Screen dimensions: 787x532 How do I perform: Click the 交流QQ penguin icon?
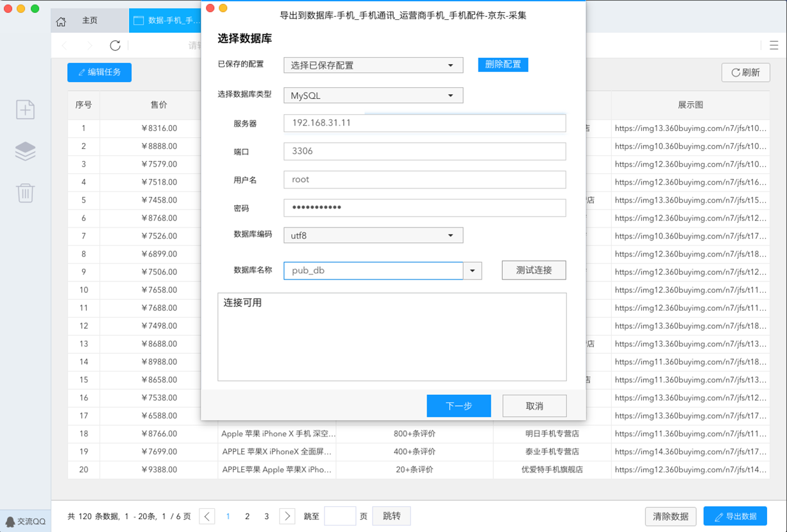point(10,521)
